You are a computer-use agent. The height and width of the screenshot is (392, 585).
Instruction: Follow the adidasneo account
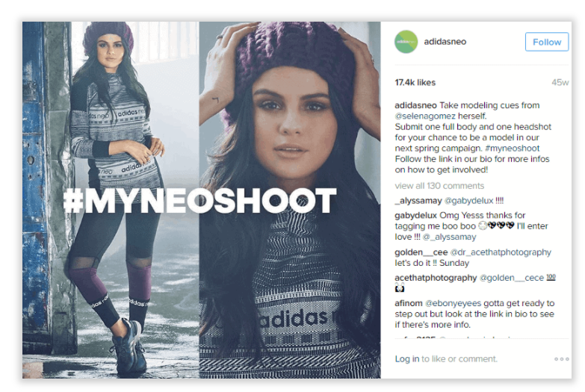(547, 42)
